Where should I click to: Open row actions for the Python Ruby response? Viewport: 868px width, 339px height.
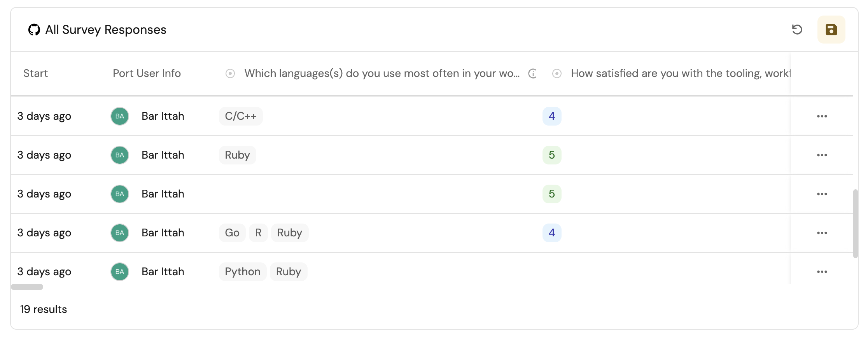click(822, 272)
